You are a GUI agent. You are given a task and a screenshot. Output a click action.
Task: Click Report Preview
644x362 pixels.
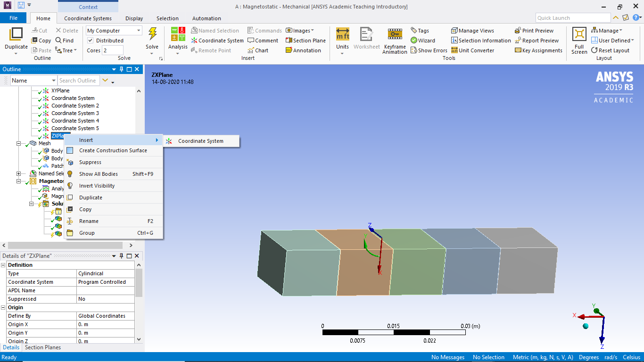[x=537, y=41]
